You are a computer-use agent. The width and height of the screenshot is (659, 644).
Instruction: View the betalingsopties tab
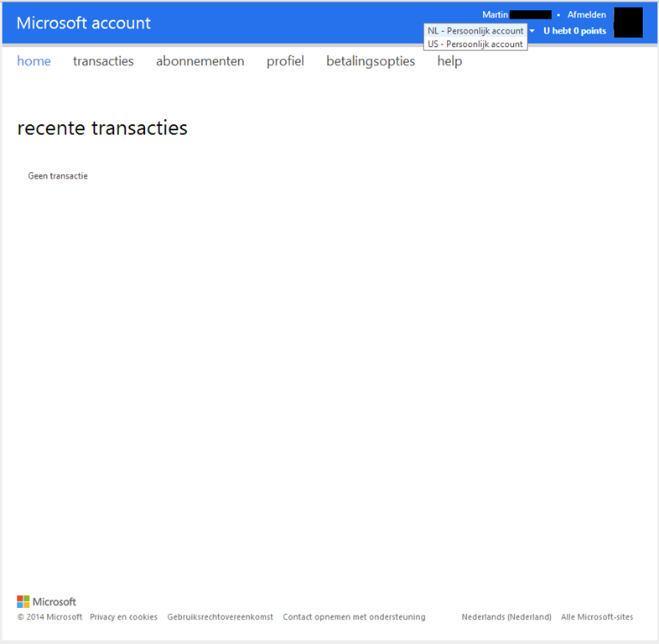point(371,61)
